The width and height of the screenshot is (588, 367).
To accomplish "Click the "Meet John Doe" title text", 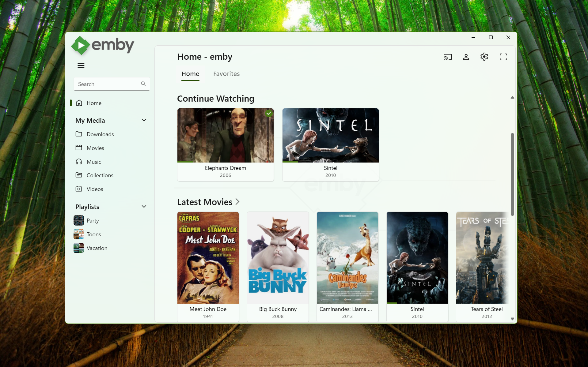I will click(x=208, y=309).
